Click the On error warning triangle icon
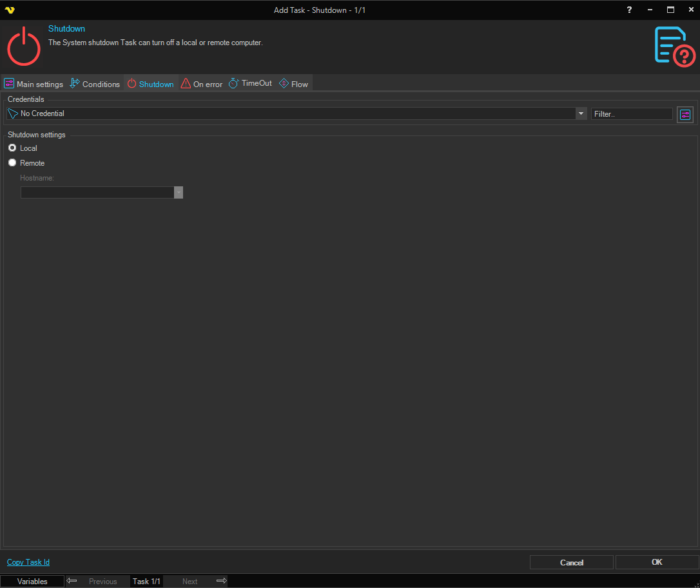The image size is (700, 588). pyautogui.click(x=186, y=84)
